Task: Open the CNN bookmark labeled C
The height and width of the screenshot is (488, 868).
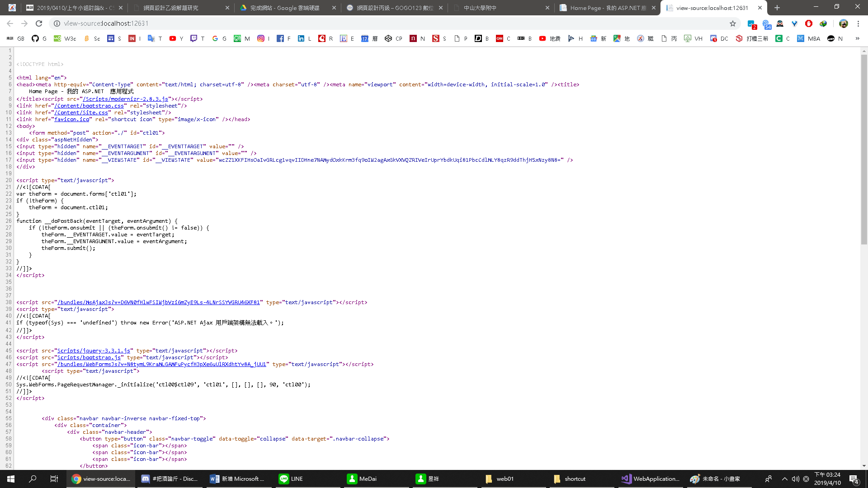Action: click(503, 38)
